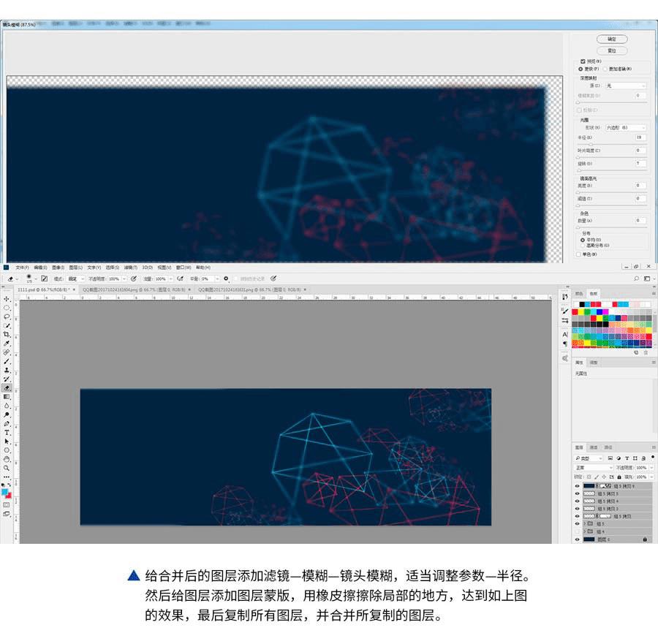This screenshot has height=644, width=658.
Task: Select the Lasso tool
Action: [7, 317]
